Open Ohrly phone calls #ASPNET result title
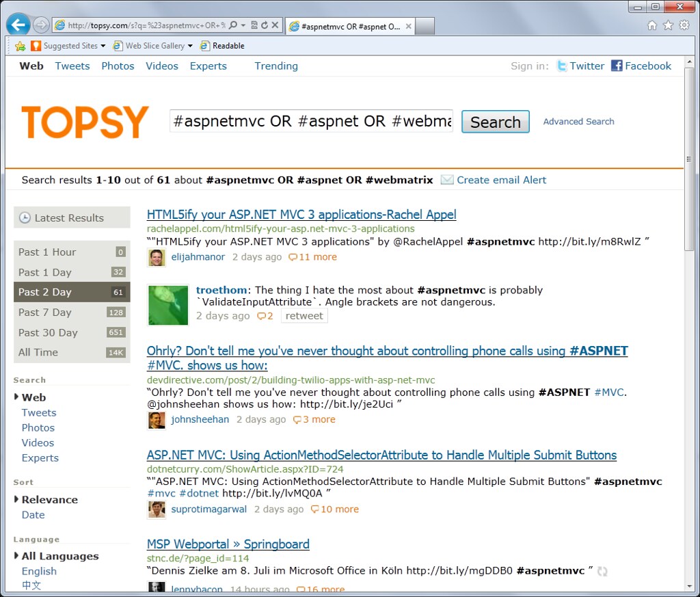The height and width of the screenshot is (597, 700). 387,358
